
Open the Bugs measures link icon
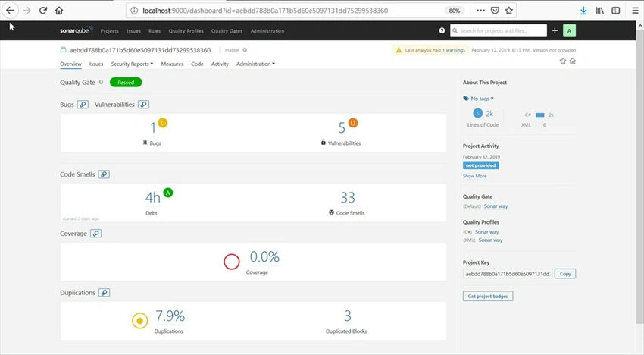pyautogui.click(x=83, y=105)
